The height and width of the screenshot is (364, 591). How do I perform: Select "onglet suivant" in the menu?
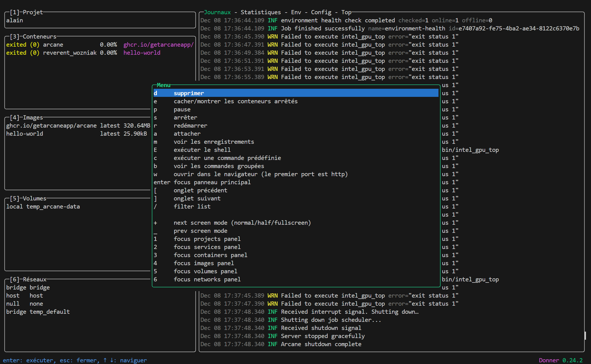coord(197,198)
